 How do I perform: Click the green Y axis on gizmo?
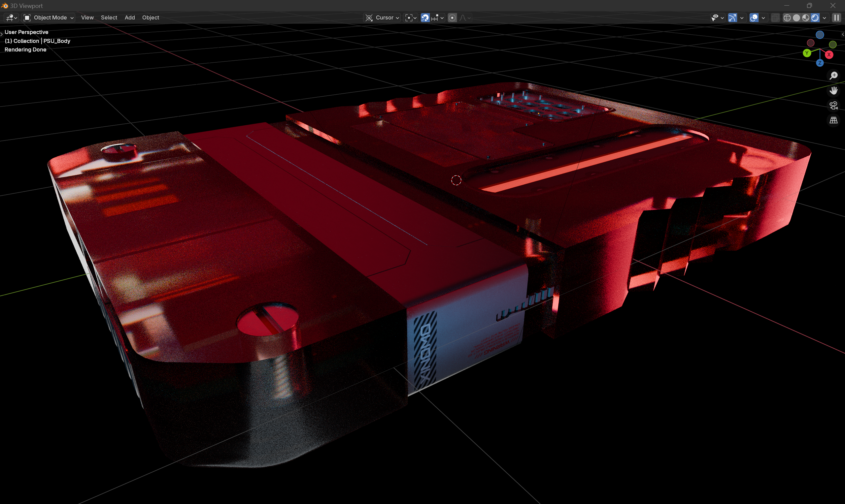pos(807,53)
